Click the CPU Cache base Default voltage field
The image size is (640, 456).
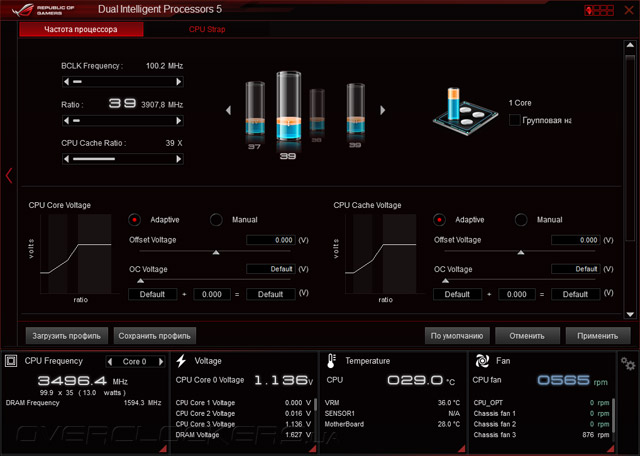tap(458, 294)
